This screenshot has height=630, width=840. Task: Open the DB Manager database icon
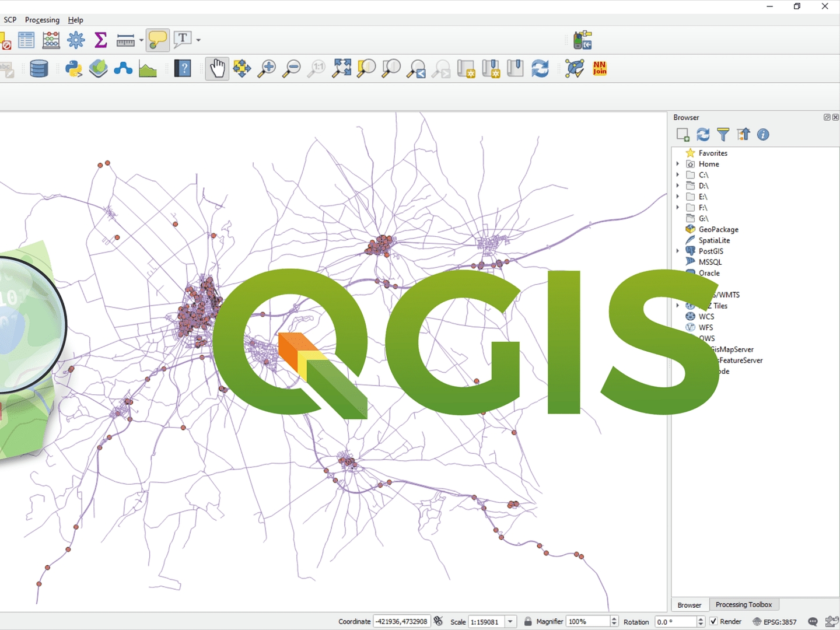click(x=39, y=69)
